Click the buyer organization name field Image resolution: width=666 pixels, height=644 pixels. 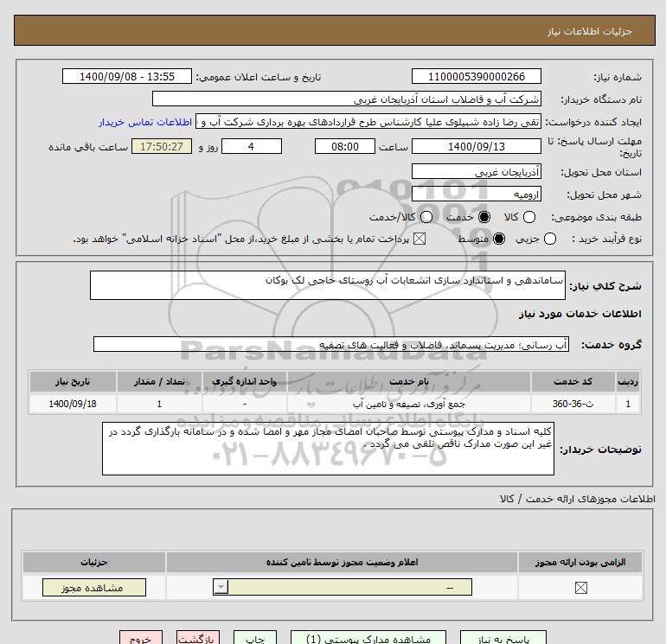[347, 99]
